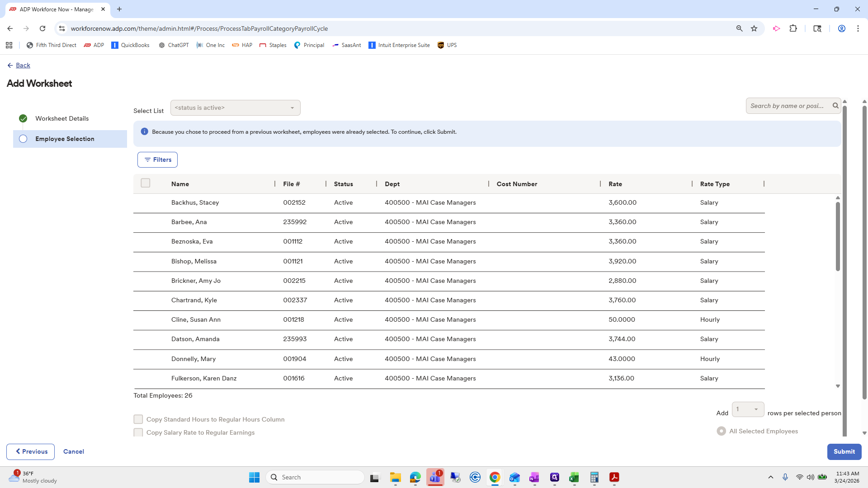Select the Employee Selection step
This screenshot has width=868, height=488.
65,139
